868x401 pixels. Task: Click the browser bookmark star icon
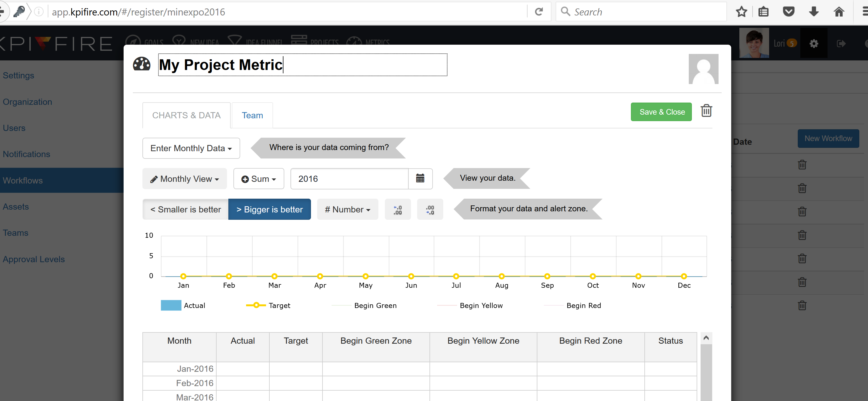[741, 12]
